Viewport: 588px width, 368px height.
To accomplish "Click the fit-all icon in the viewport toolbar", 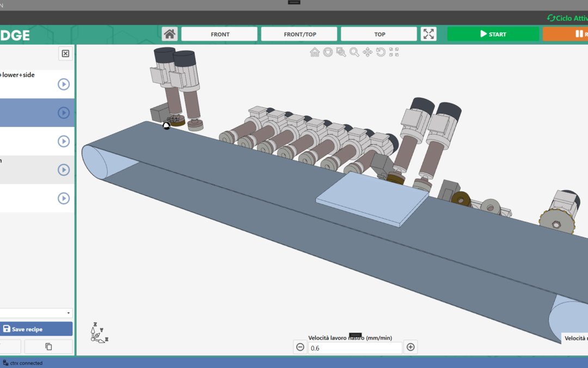I will [x=394, y=52].
